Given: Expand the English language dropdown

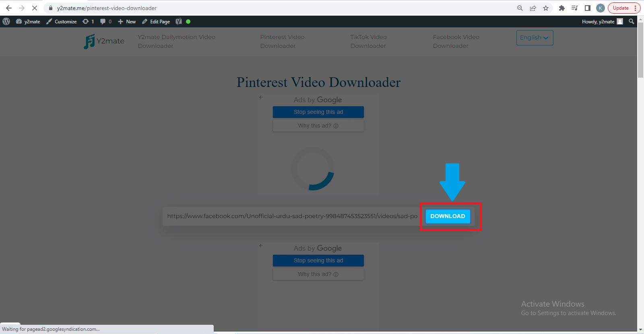Looking at the screenshot, I should [535, 37].
